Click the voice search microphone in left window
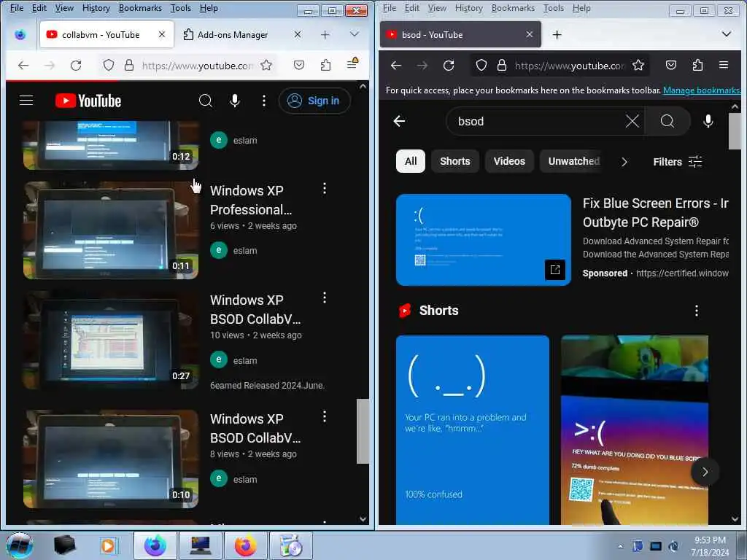 click(234, 101)
